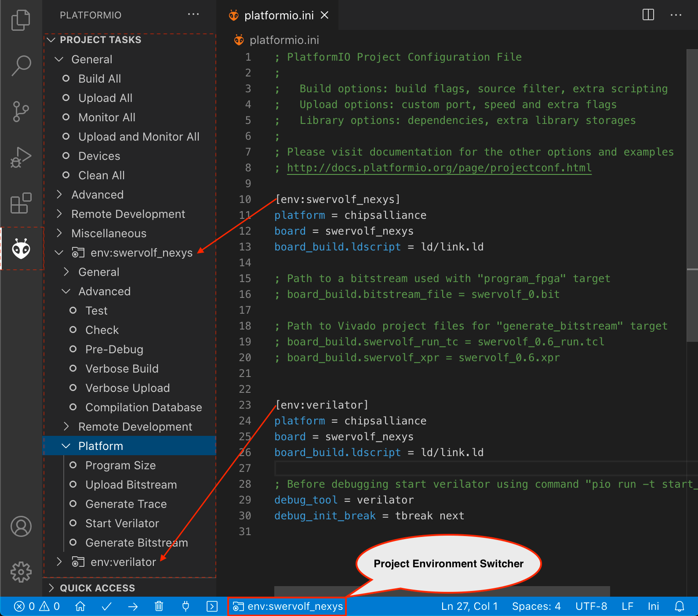Viewport: 698px width, 616px height.
Task: Run Upload Bitstream task
Action: (130, 485)
